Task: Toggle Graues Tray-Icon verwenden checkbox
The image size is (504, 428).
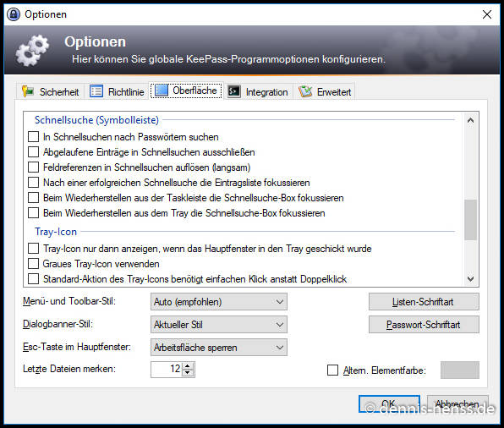Action: pyautogui.click(x=34, y=264)
